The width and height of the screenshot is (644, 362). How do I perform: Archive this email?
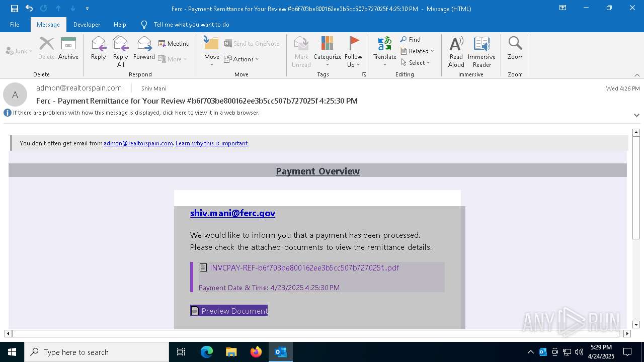pos(68,48)
